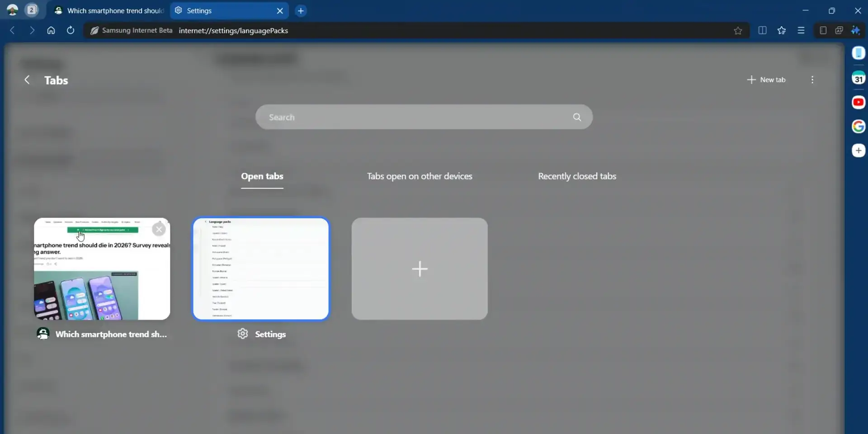This screenshot has width=868, height=434.
Task: Open the Samsung Internet hamburger menu
Action: click(x=801, y=30)
